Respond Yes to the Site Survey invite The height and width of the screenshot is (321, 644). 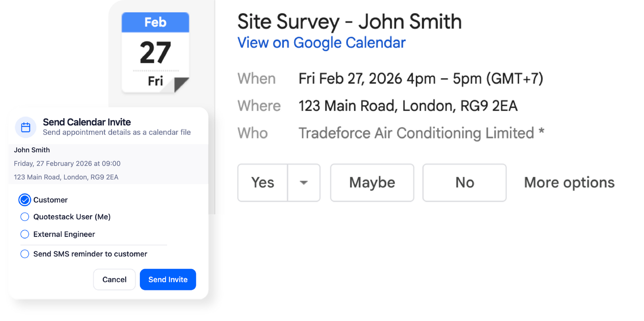[x=263, y=183]
